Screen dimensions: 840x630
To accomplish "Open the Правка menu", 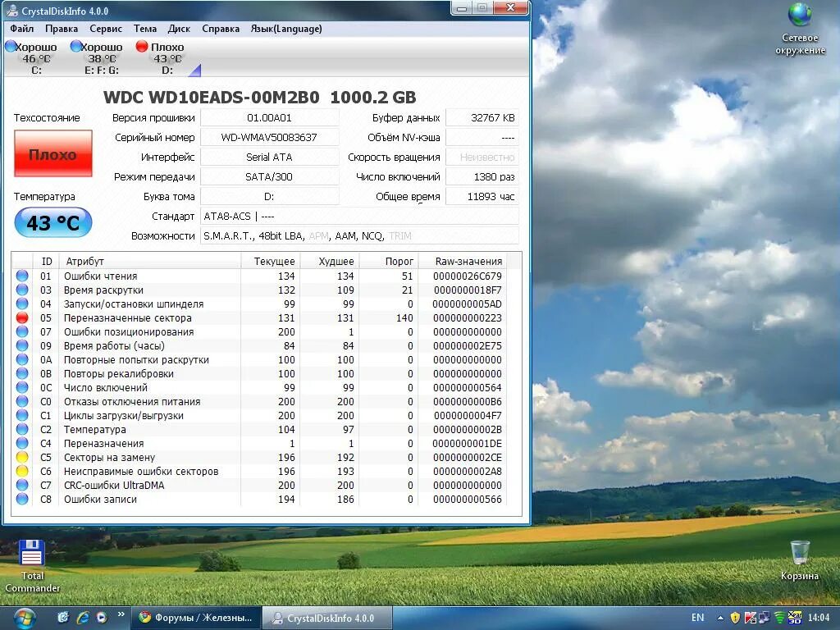I will (61, 29).
